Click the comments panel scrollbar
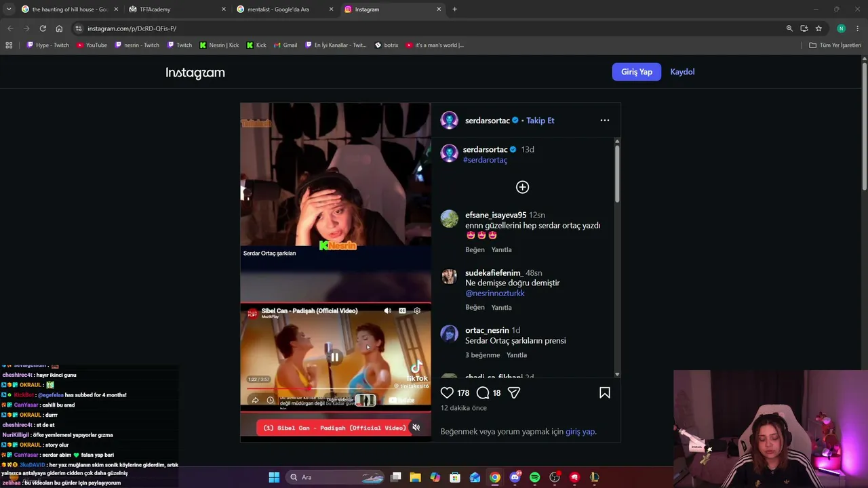868x488 pixels. (617, 173)
